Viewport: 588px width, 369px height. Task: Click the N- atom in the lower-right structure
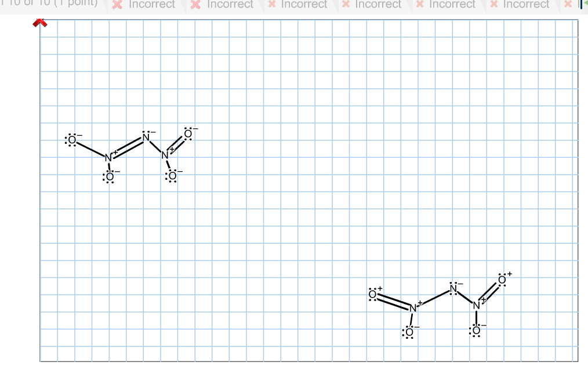pyautogui.click(x=453, y=288)
